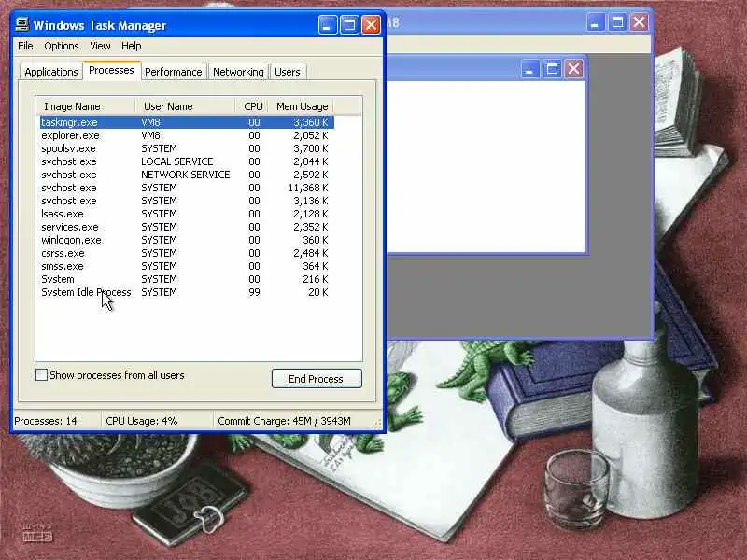
Task: Select the csrss.exe process
Action: tap(187, 253)
